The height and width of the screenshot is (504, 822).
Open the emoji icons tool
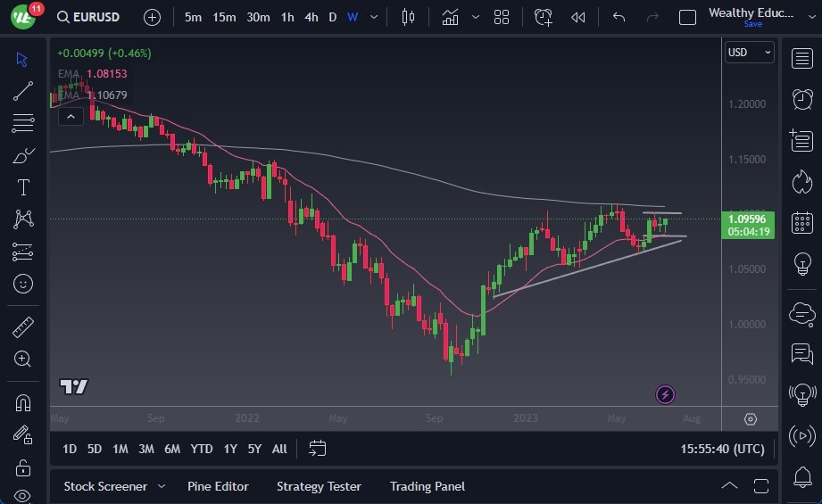(23, 284)
